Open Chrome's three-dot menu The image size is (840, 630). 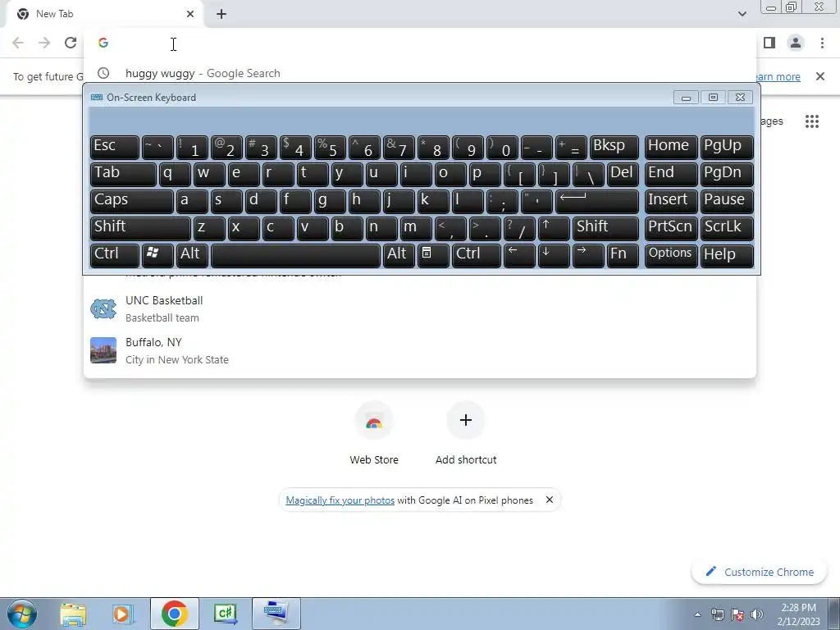tap(822, 43)
